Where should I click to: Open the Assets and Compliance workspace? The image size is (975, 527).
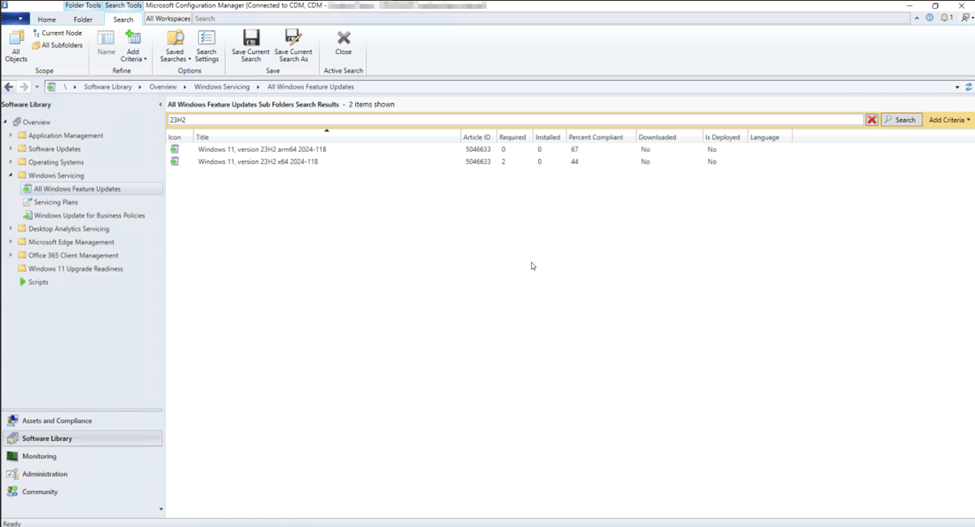pos(57,421)
